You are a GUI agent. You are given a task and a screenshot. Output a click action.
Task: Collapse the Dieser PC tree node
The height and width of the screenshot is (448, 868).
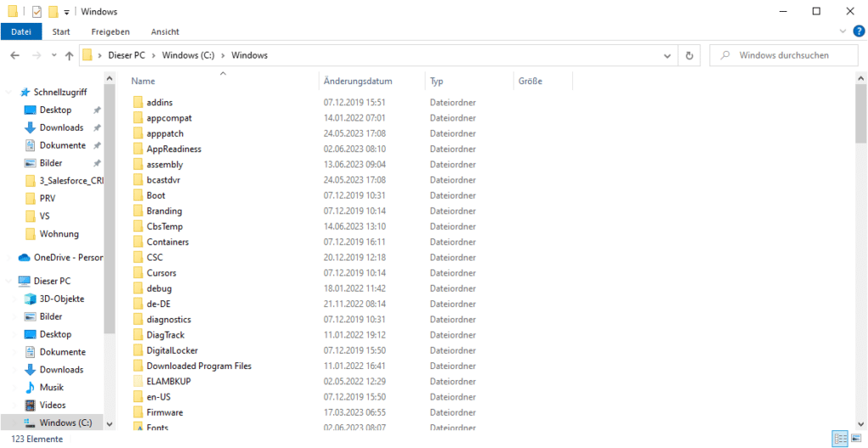coord(8,281)
